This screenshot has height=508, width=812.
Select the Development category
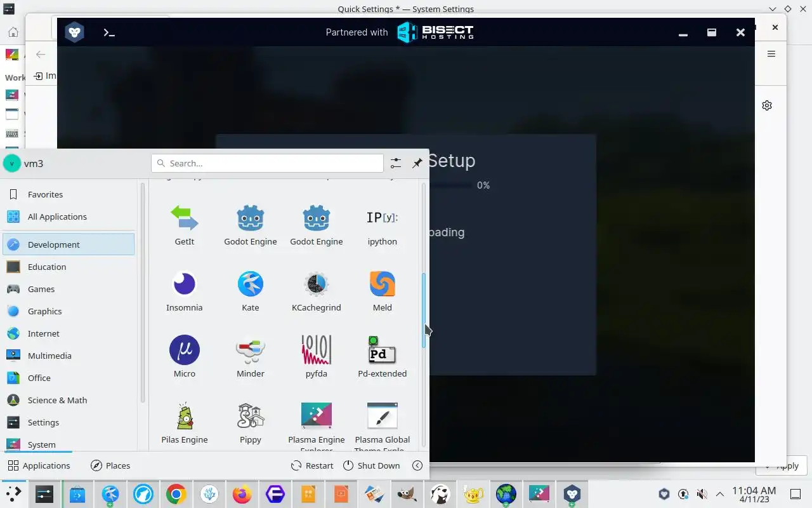pos(69,244)
